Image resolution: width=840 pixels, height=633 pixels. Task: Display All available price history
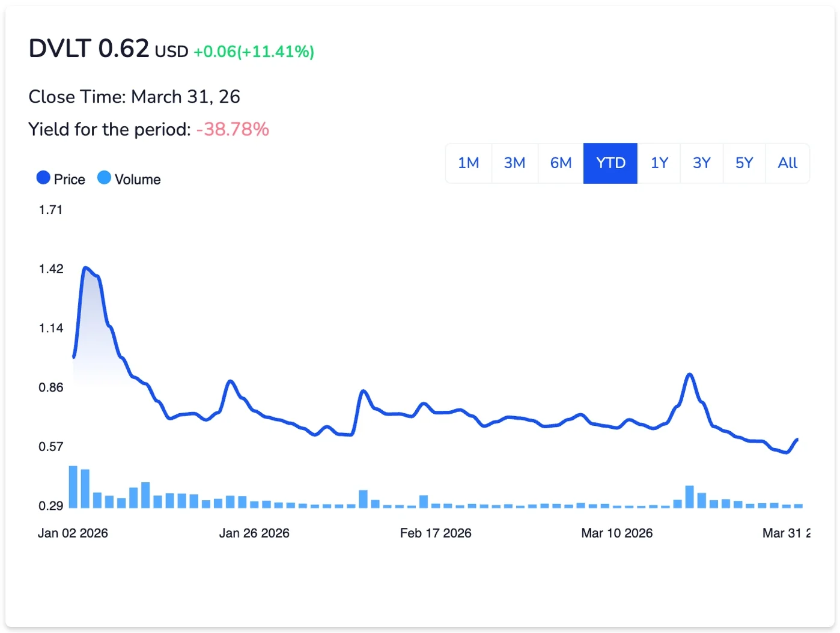787,163
